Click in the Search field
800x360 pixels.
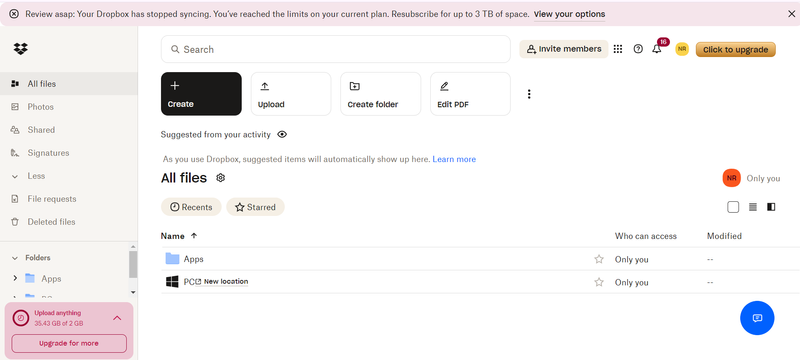336,49
